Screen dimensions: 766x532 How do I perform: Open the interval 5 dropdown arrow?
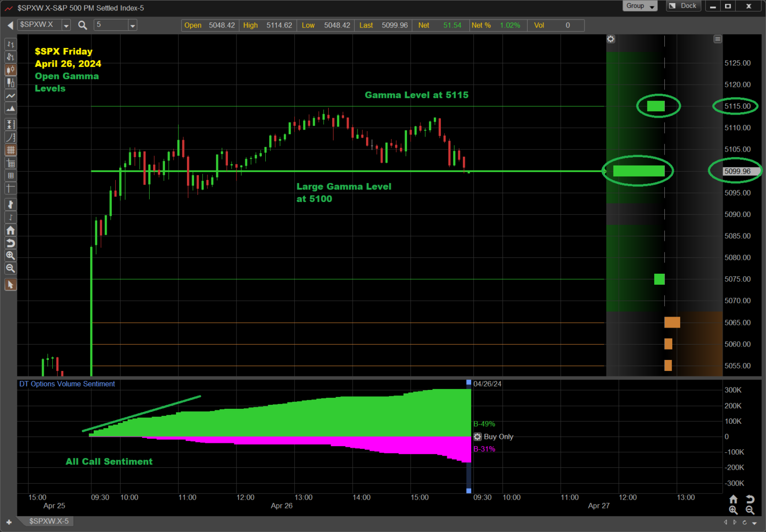[x=132, y=25]
